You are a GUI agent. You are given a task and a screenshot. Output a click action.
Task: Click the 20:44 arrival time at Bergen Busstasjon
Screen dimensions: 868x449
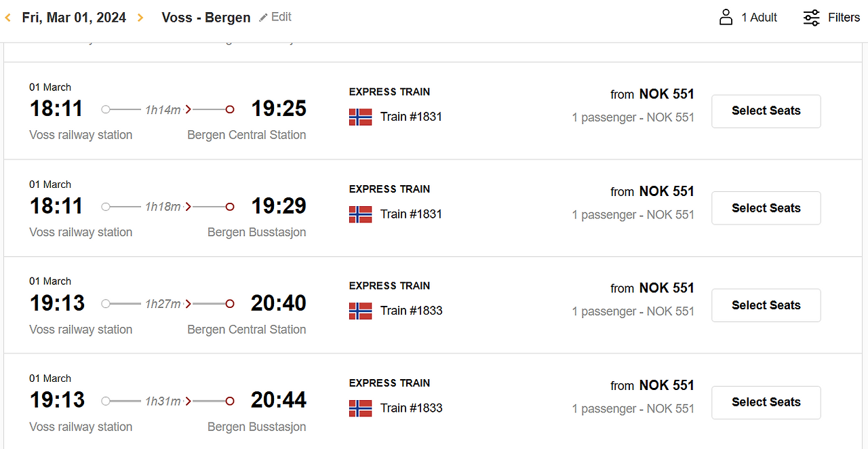[x=279, y=400]
